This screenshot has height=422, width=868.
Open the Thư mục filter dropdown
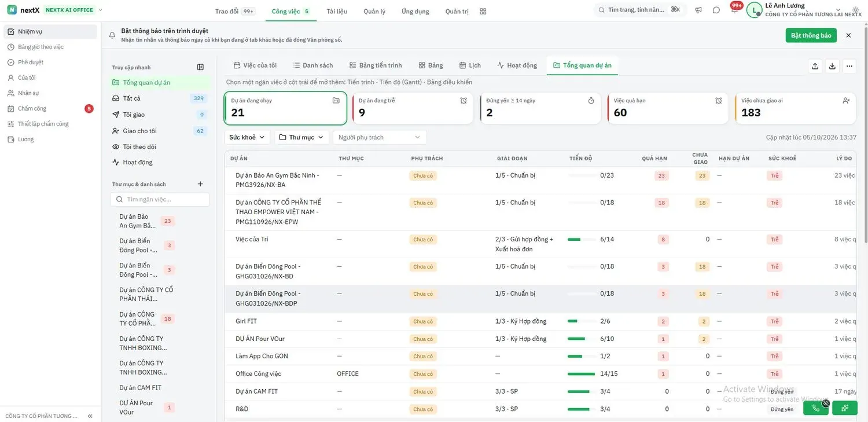(301, 137)
